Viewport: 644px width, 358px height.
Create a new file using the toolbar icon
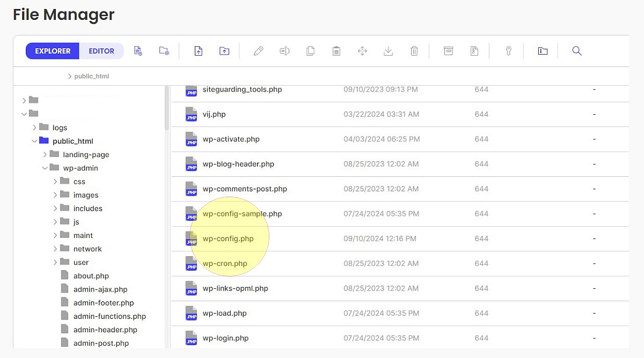coord(138,50)
